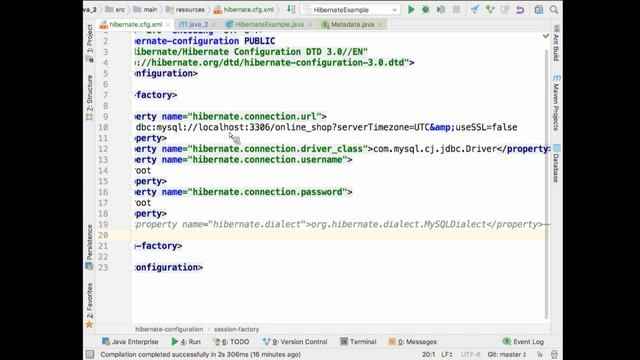The width and height of the screenshot is (640, 360).
Task: Open the Database side panel
Action: tap(556, 163)
